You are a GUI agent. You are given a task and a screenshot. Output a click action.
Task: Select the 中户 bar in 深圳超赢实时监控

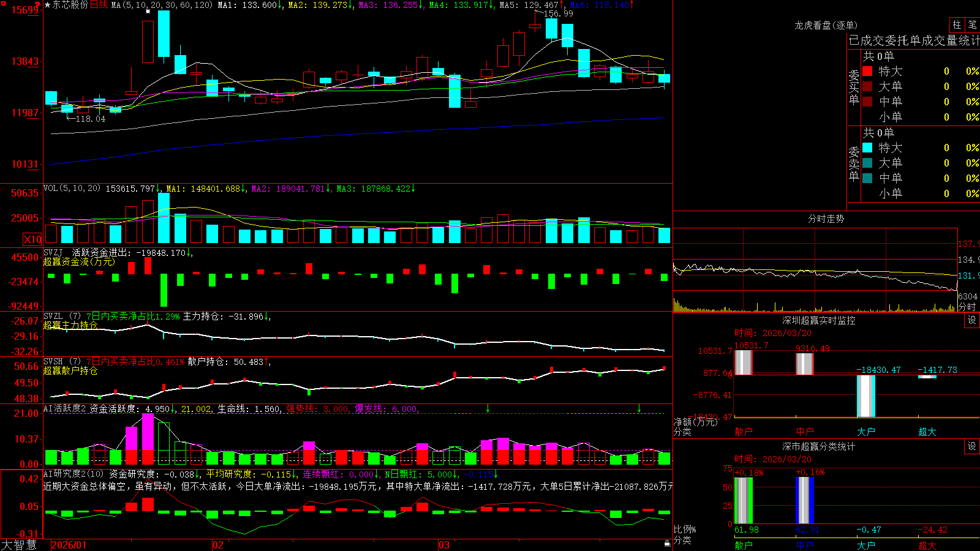804,364
